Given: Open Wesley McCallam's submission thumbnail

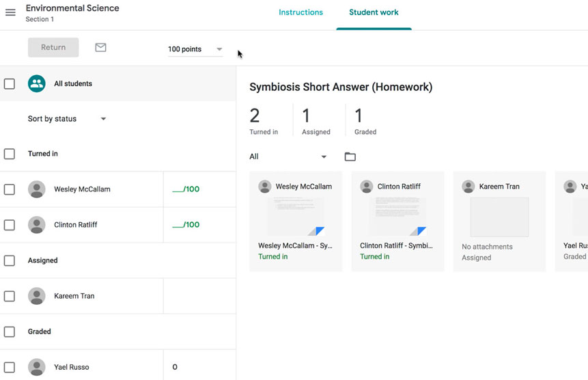Looking at the screenshot, I should [296, 217].
